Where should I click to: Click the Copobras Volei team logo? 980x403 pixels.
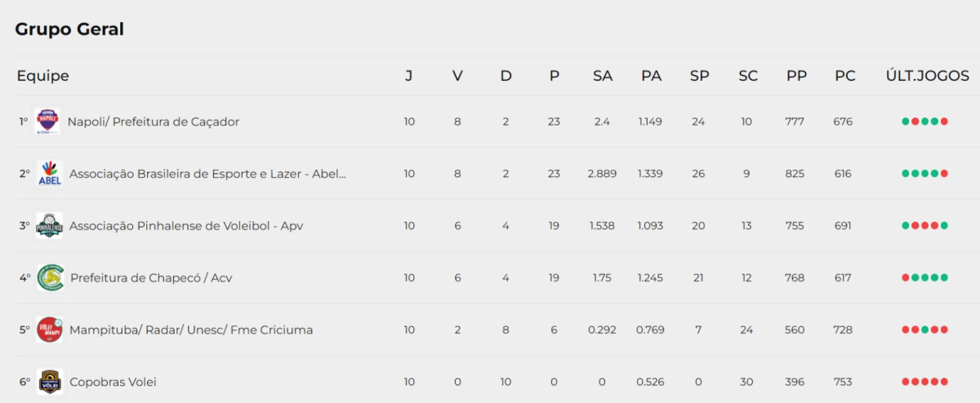tap(49, 382)
